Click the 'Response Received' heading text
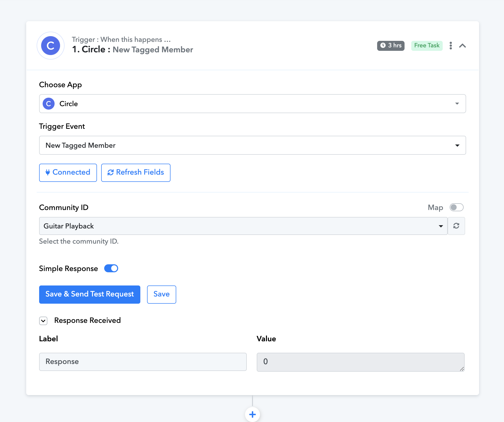 (87, 320)
